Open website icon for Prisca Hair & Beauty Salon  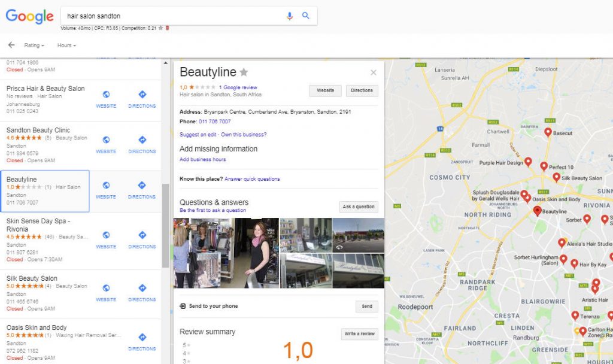(x=106, y=94)
